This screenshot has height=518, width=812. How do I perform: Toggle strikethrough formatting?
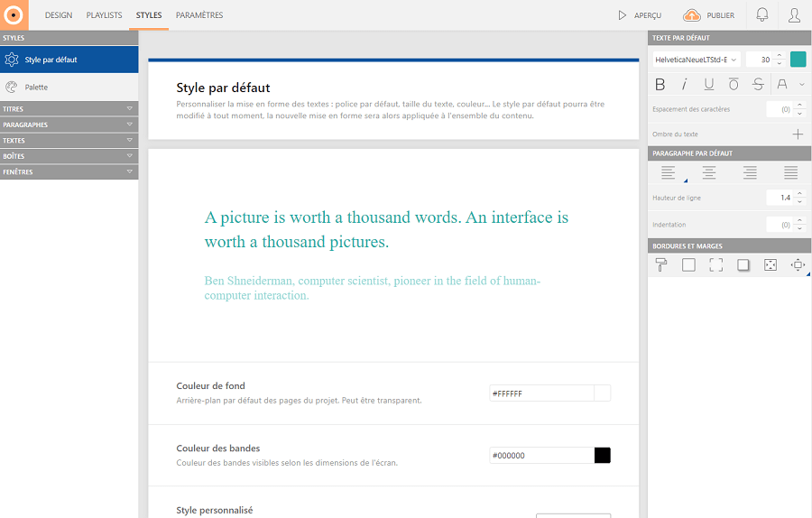[x=758, y=85]
